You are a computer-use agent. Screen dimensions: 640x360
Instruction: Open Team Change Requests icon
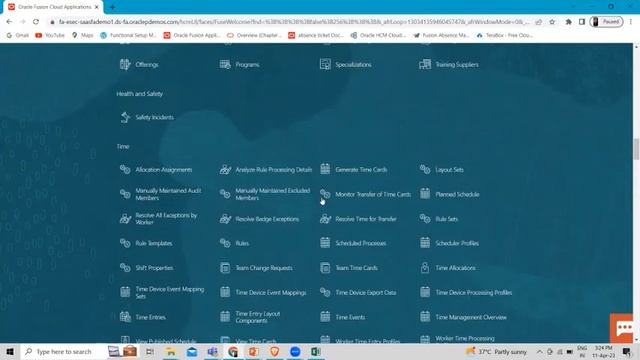[x=225, y=268]
